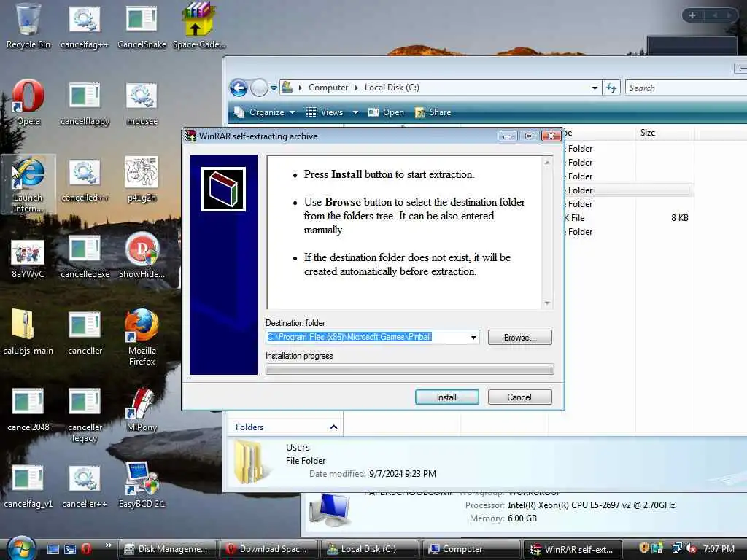Click the Browse... button
This screenshot has width=747, height=560.
[519, 338]
